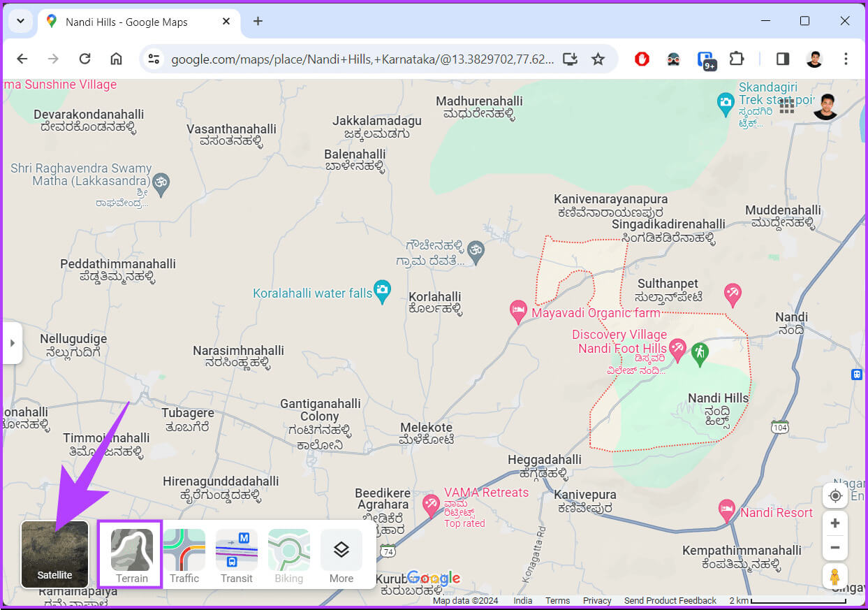Open the Chrome extensions puzzle menu

click(737, 59)
